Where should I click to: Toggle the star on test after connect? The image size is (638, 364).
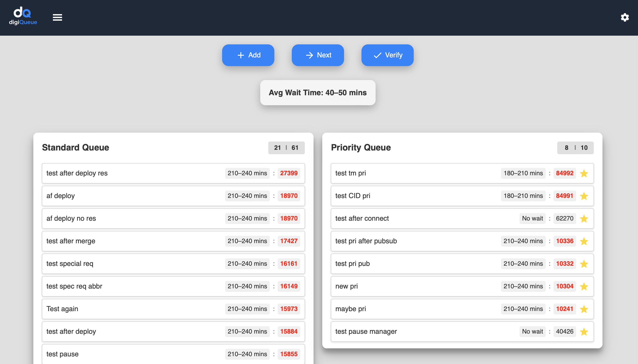[x=584, y=219]
